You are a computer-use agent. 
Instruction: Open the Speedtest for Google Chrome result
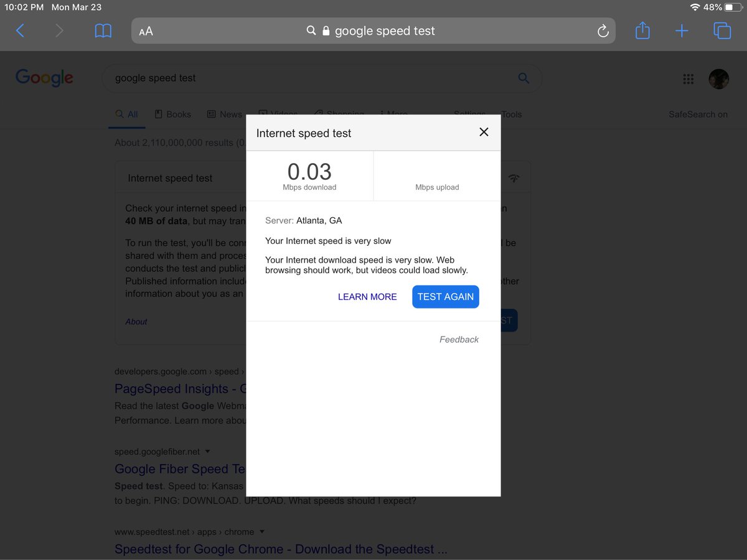281,549
